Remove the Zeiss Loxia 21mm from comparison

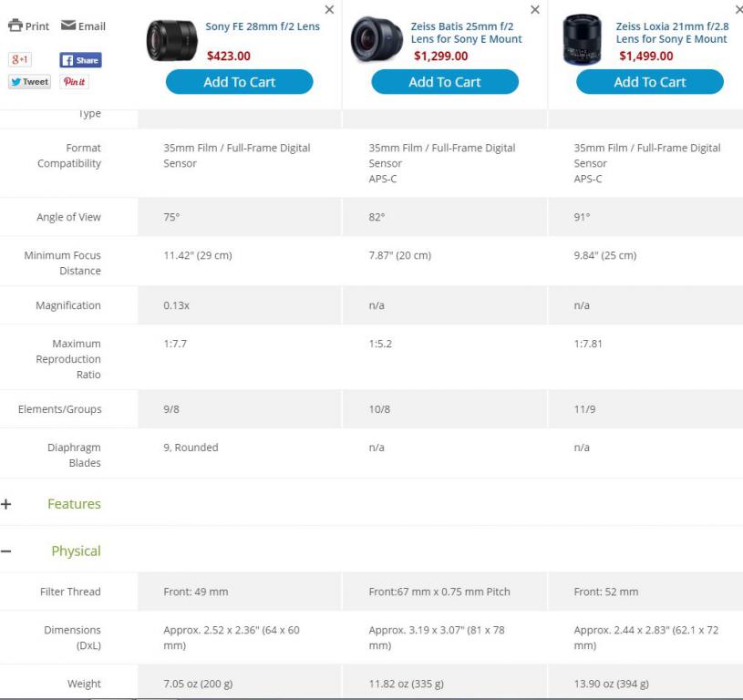pyautogui.click(x=738, y=9)
